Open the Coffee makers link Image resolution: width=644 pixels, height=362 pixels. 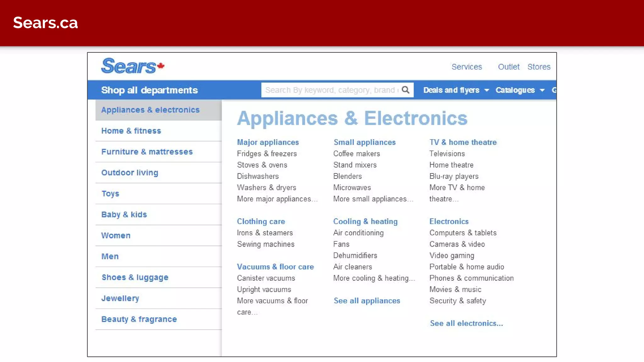pos(357,154)
